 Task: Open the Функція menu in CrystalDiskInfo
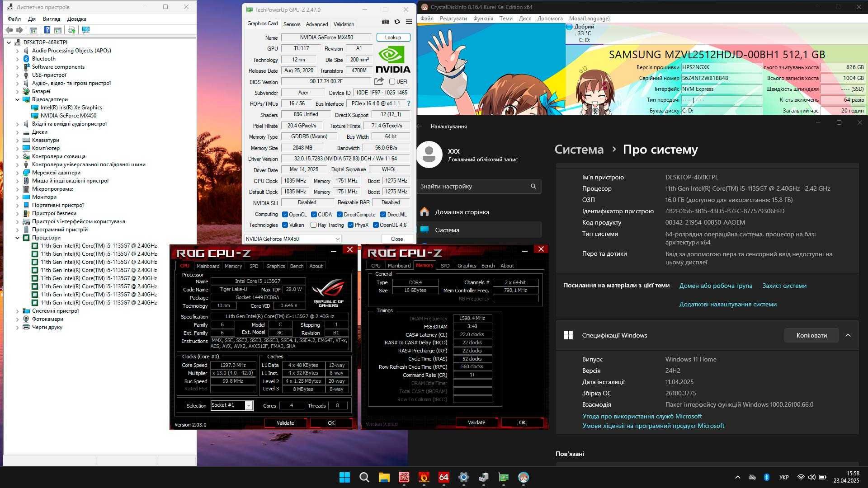pos(483,19)
